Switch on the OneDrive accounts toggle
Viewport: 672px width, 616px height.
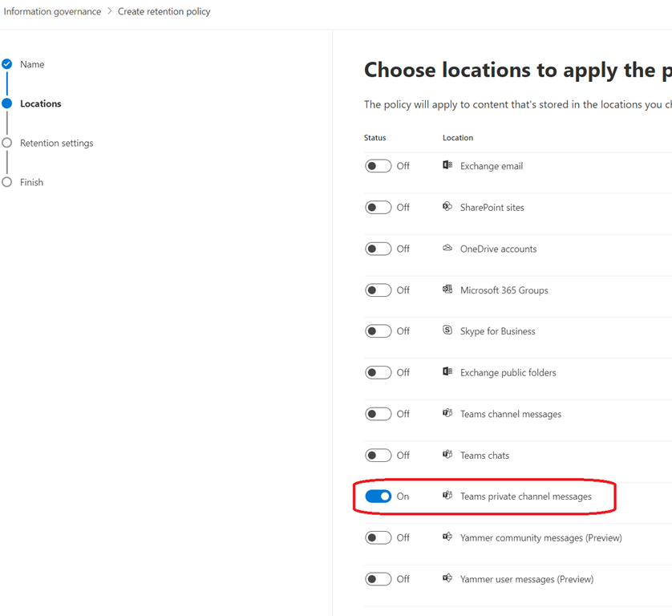pos(379,249)
